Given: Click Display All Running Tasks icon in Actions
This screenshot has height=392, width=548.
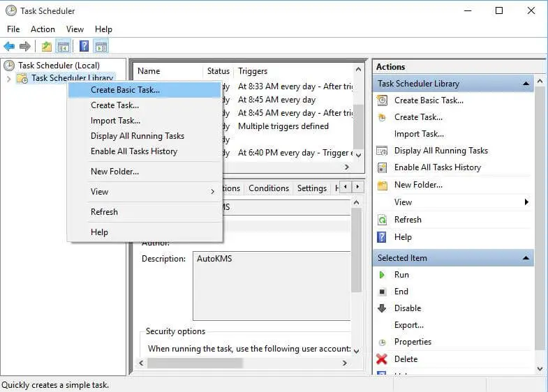Looking at the screenshot, I should pos(382,151).
